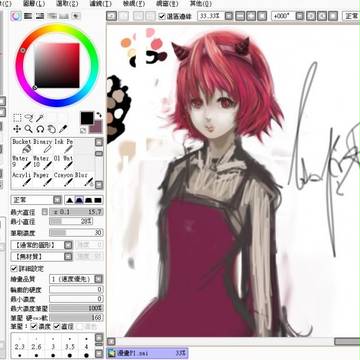Toggle the 選區邊緣 checkbox
Image resolution: width=360 pixels, height=360 pixels.
click(x=162, y=16)
